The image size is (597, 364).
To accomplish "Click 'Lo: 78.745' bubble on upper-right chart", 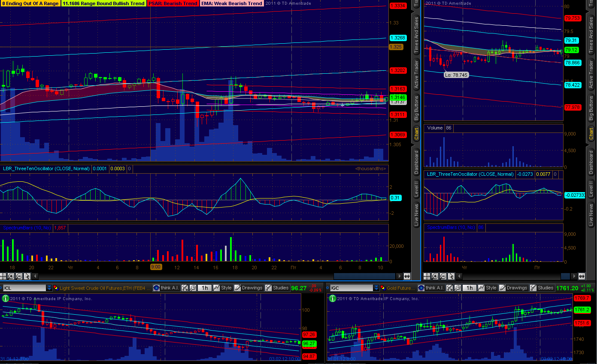I will (456, 75).
